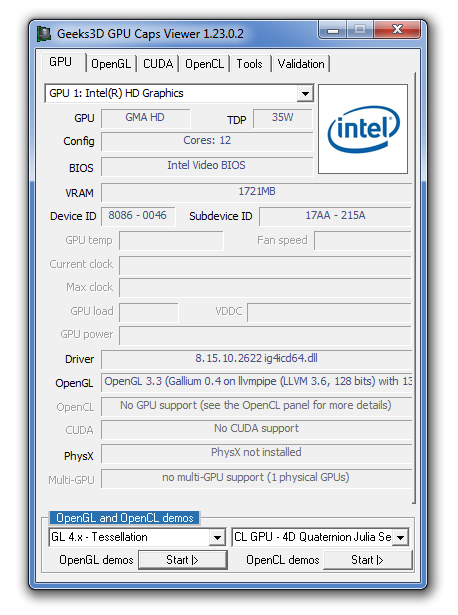Click the 17AA - 215A subdevice ID
The height and width of the screenshot is (615, 458).
coord(335,216)
